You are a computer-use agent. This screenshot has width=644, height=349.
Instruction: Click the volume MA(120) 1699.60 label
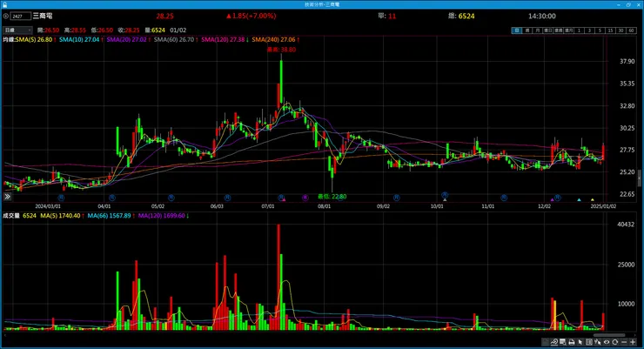161,216
